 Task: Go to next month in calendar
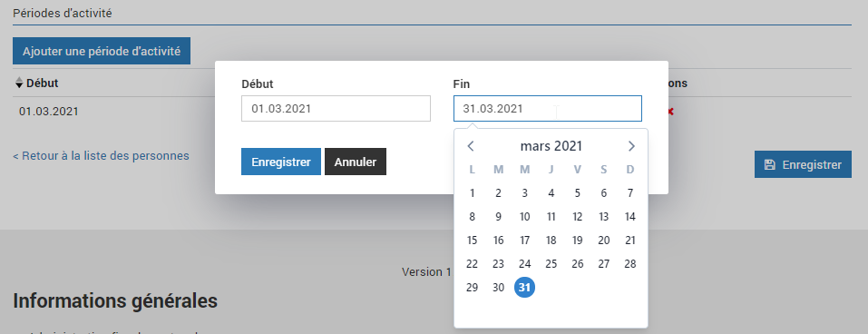pyautogui.click(x=631, y=146)
